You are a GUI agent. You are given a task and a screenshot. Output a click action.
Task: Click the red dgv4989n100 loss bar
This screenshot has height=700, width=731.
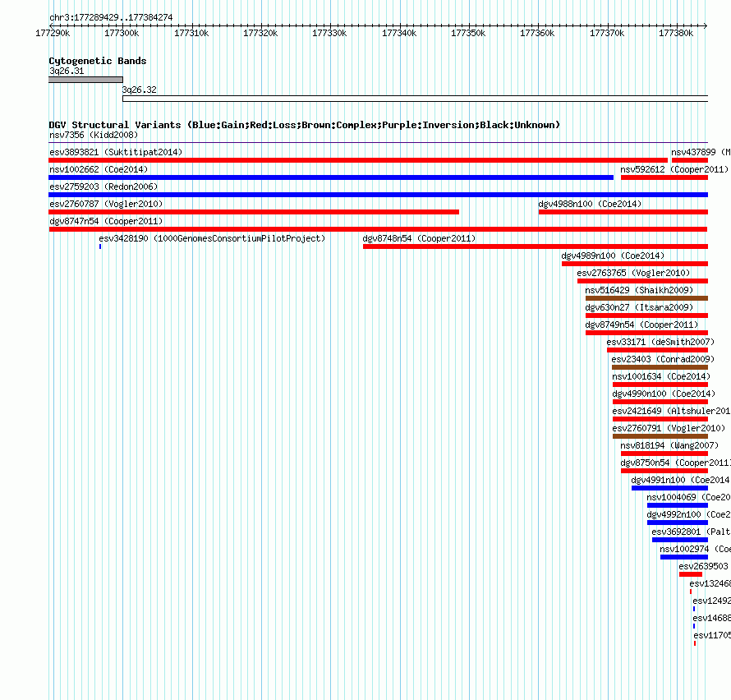tap(635, 264)
